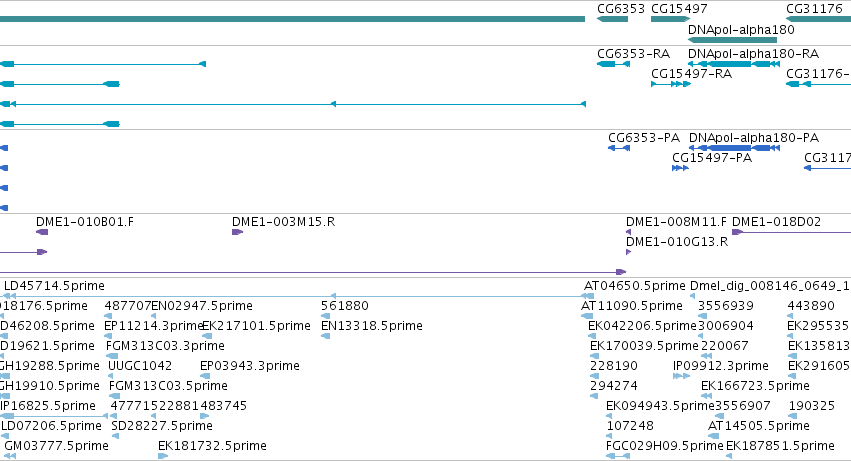
Task: Click EST AT11090.5prime
Action: click(632, 306)
